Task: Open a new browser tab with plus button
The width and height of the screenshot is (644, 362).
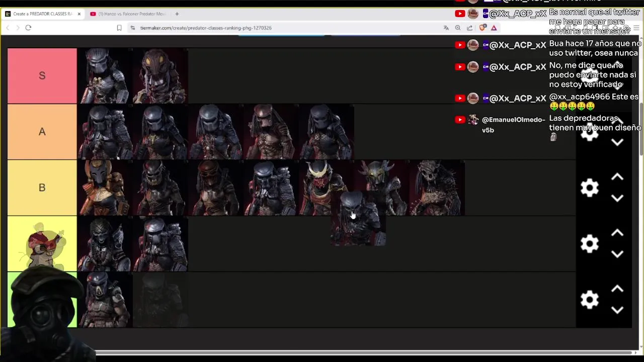Action: [177, 14]
